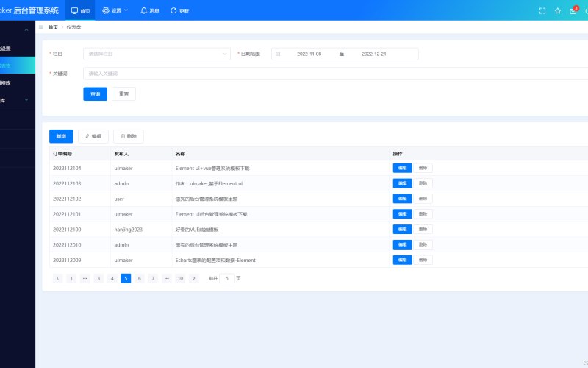
Task: Click the star favorites icon in the header
Action: point(558,11)
